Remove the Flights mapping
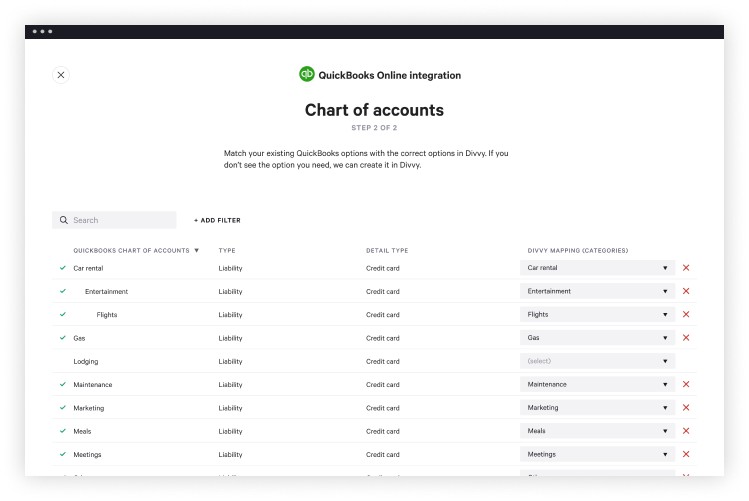This screenshot has height=501, width=749. tap(686, 314)
